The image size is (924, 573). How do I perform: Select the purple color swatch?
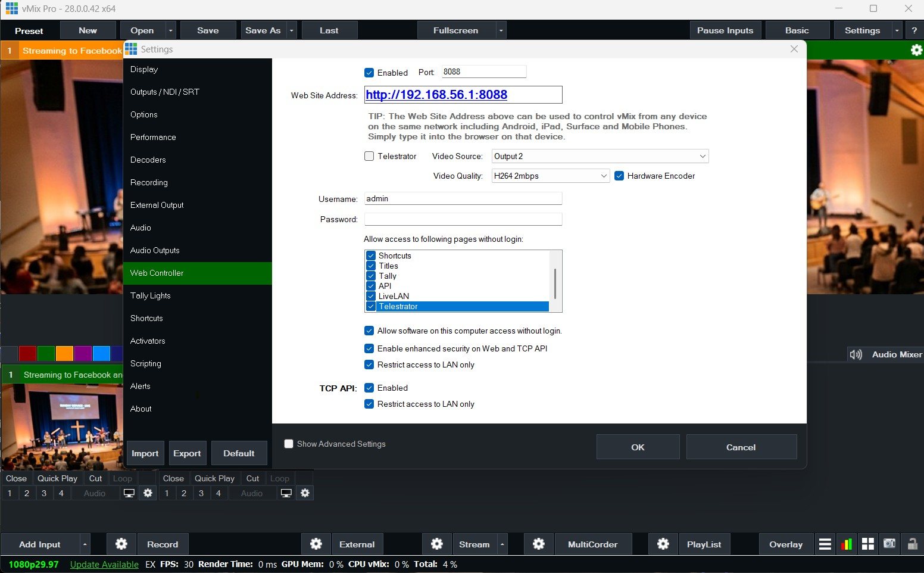click(83, 353)
